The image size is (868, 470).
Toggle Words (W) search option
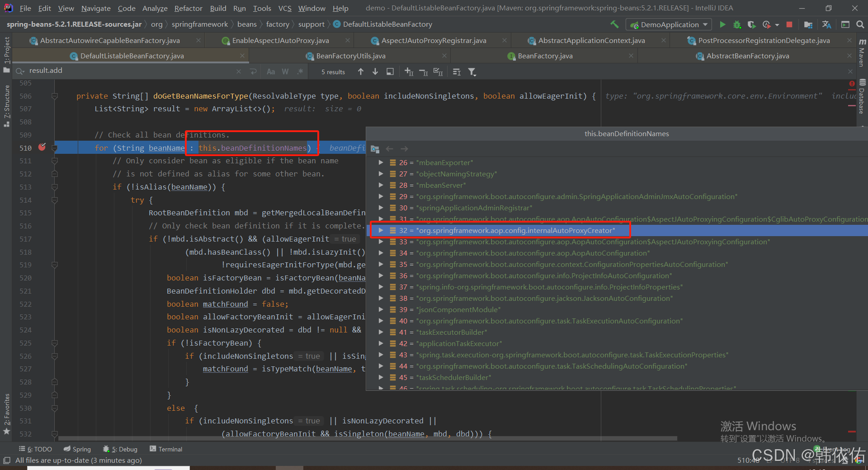(x=285, y=71)
